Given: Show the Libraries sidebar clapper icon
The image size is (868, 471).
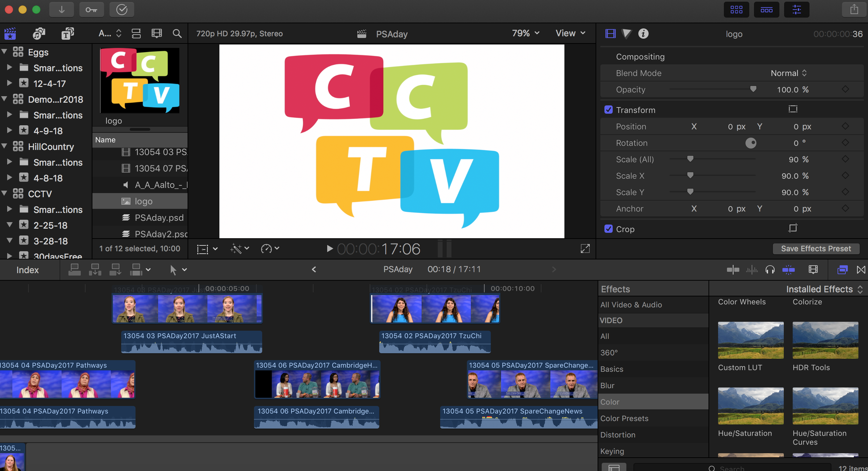Looking at the screenshot, I should [x=10, y=34].
